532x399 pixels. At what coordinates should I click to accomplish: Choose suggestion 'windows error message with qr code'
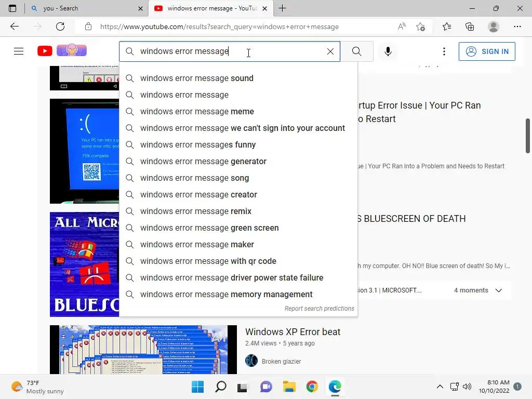[x=238, y=261]
